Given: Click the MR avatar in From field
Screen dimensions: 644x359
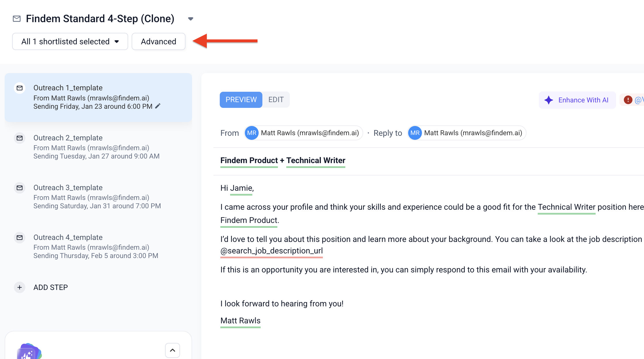Looking at the screenshot, I should pos(252,133).
